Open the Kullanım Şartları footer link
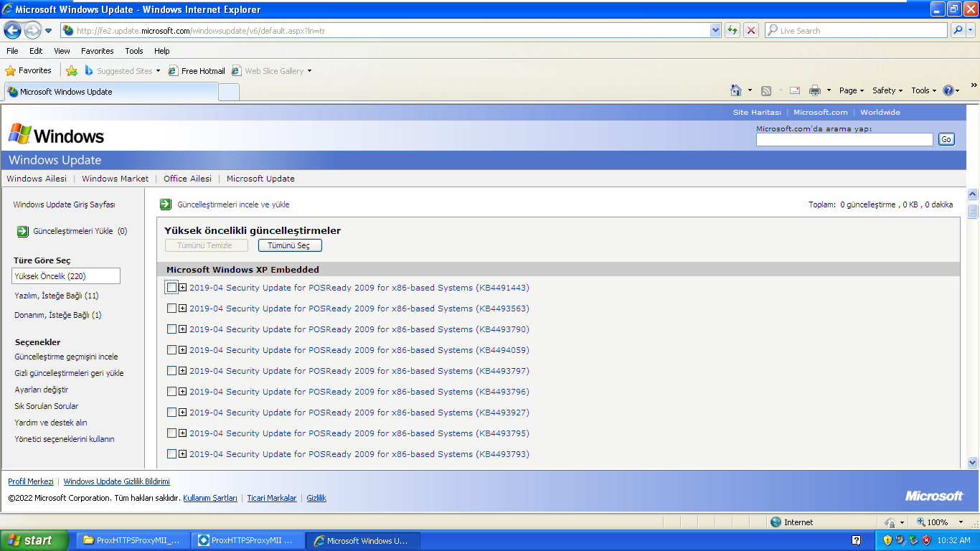This screenshot has width=980, height=551. click(x=210, y=498)
